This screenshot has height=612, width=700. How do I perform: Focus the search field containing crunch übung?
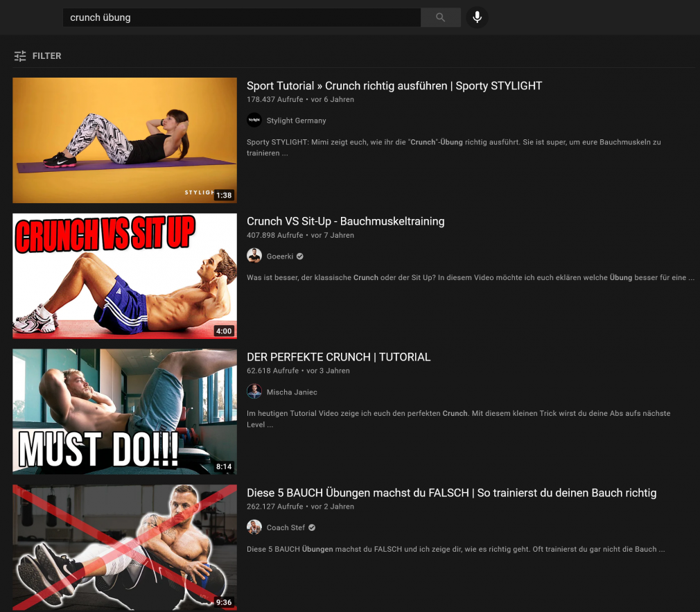click(241, 17)
